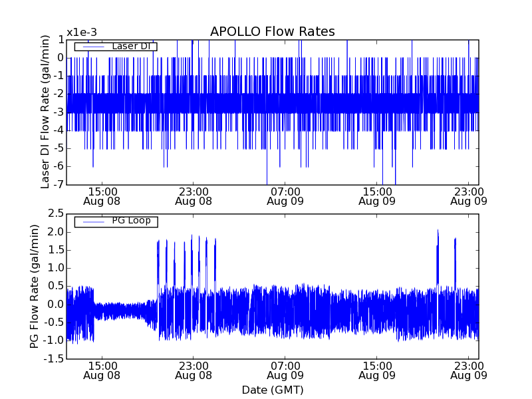The image size is (532, 399).
Task: Click the '-1.0' tick label on PG axis
Action: [54, 340]
